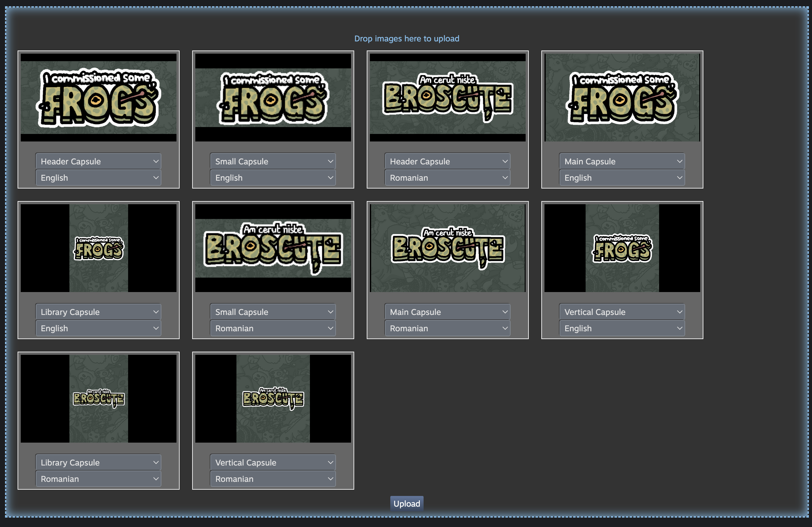Open the English Small Capsule type dropdown
The height and width of the screenshot is (527, 812).
point(273,161)
